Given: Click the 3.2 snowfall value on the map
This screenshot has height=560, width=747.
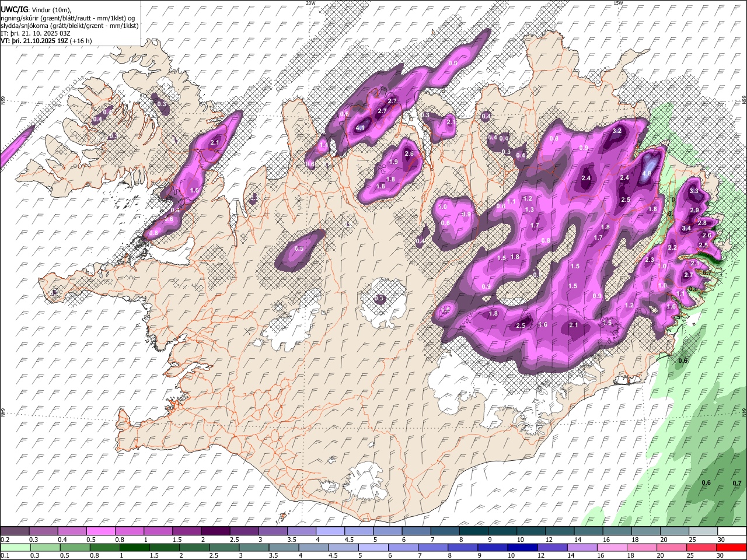Looking at the screenshot, I should pyautogui.click(x=617, y=131).
